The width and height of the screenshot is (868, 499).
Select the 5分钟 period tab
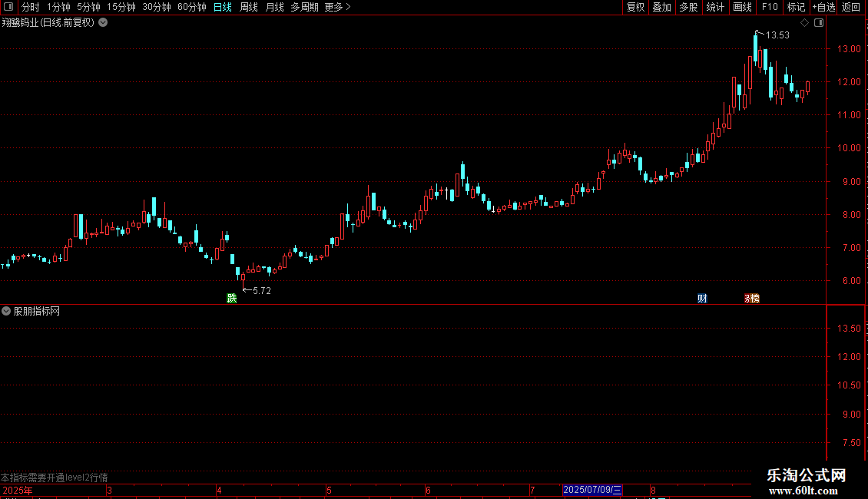click(88, 7)
